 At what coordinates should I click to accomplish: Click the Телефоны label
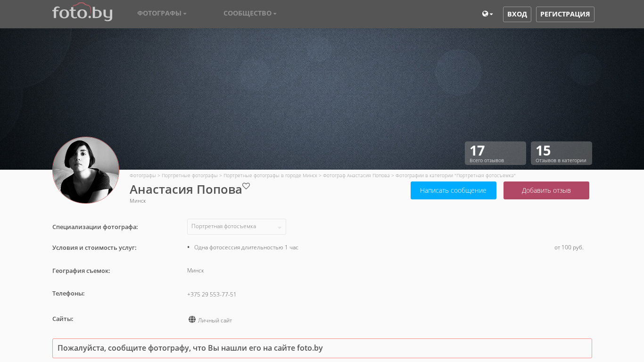click(x=68, y=294)
